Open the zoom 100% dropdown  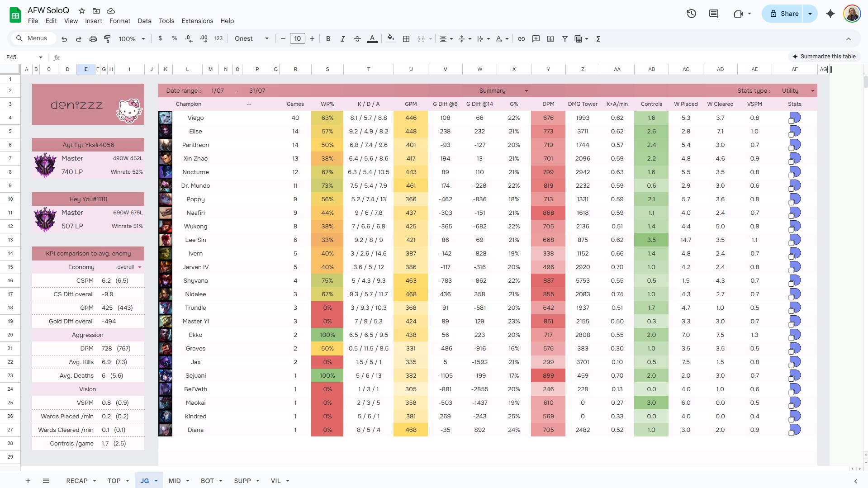tap(132, 39)
